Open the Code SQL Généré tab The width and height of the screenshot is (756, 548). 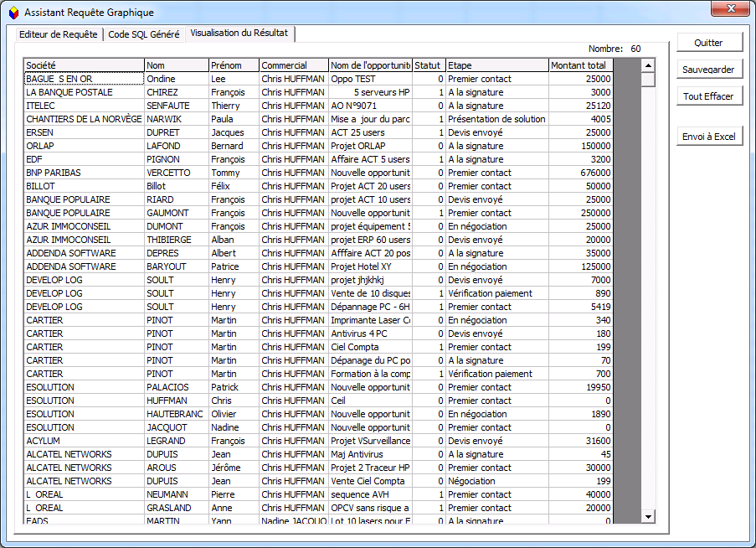pos(144,34)
